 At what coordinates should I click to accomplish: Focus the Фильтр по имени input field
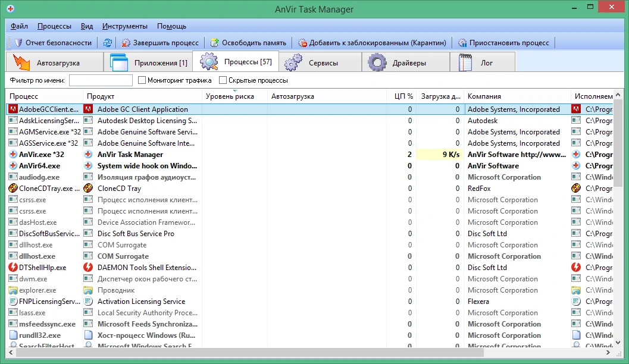pos(101,80)
